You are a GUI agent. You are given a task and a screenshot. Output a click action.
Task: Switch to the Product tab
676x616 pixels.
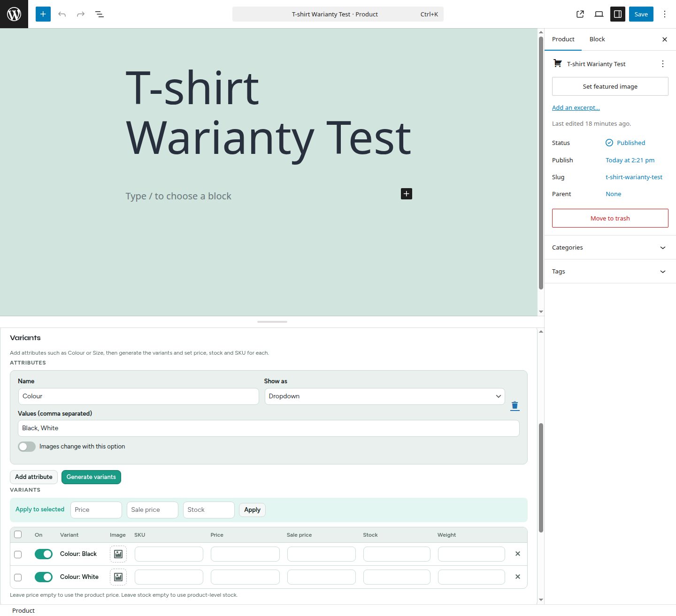563,39
